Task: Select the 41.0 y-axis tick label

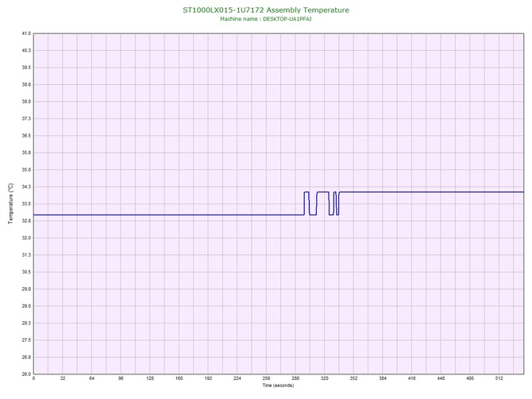Action: [26, 33]
